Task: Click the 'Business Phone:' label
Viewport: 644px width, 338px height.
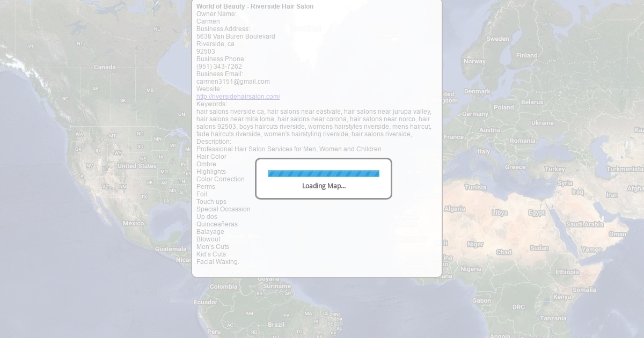Action: click(x=221, y=59)
